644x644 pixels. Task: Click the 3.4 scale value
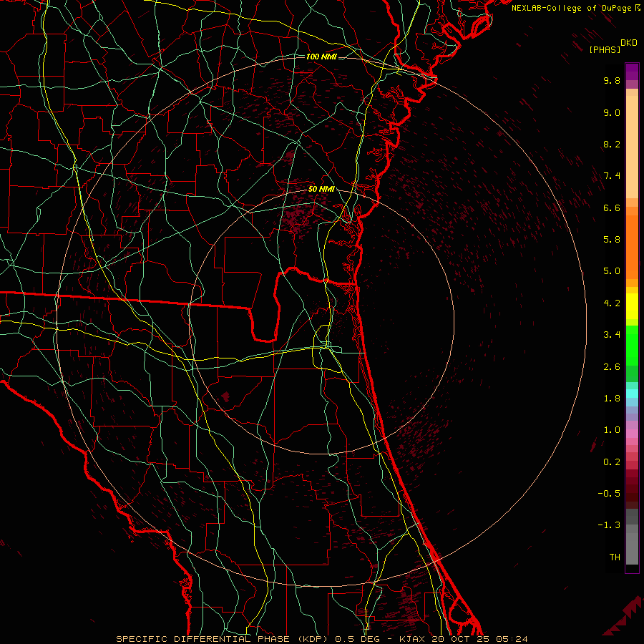tap(612, 335)
